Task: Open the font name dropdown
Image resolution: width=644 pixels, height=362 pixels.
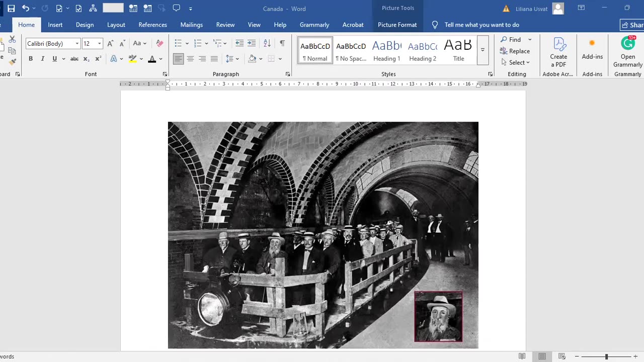Action: [77, 44]
